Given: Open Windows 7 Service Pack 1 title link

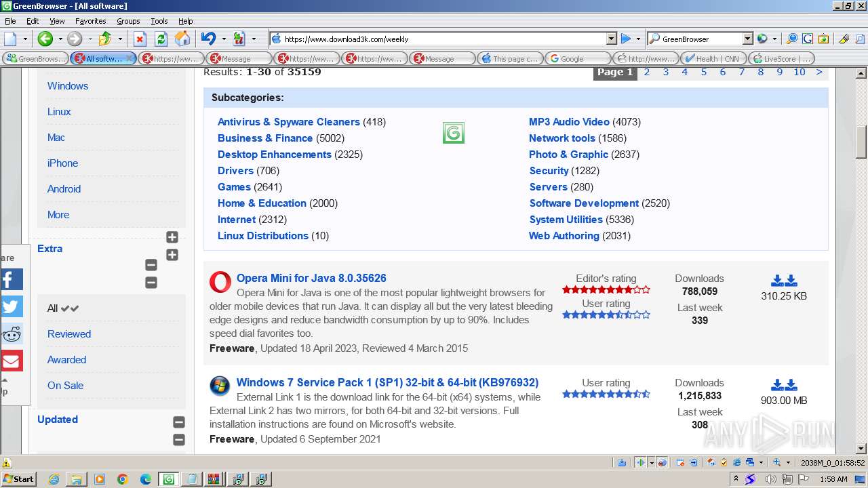Looking at the screenshot, I should pos(387,383).
